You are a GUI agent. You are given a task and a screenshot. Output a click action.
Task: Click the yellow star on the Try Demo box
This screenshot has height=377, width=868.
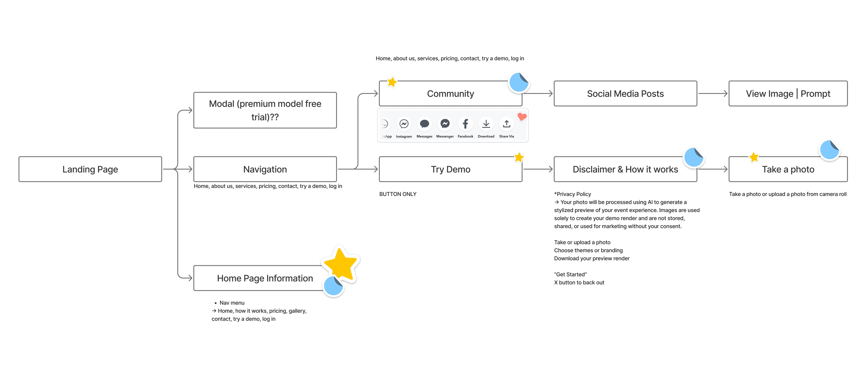click(x=519, y=157)
